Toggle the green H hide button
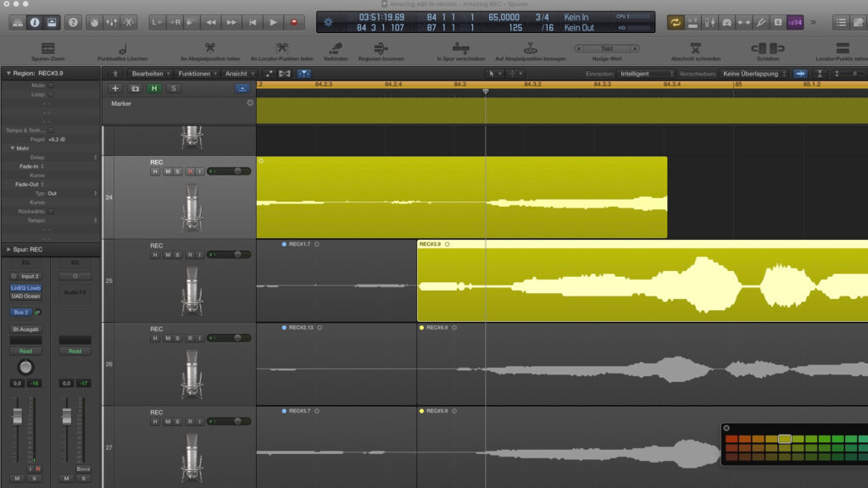 tap(154, 88)
